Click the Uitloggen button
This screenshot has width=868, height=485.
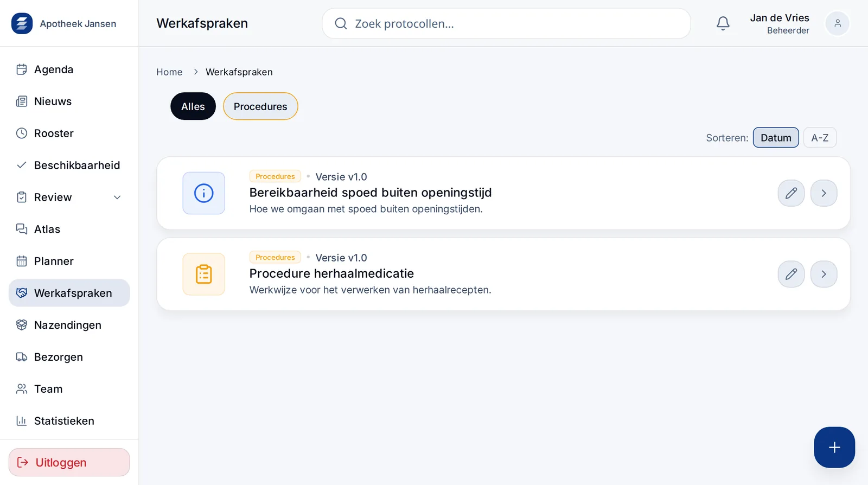[x=69, y=462]
